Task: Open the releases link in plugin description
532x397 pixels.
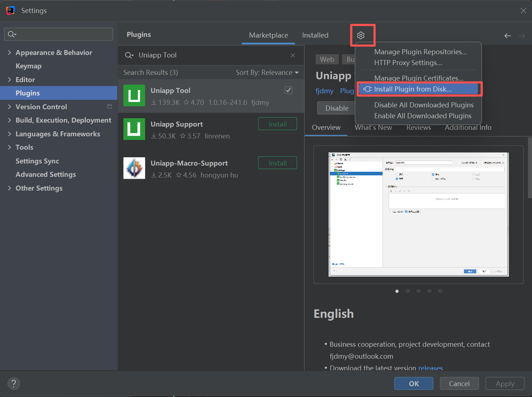Action: click(x=430, y=368)
